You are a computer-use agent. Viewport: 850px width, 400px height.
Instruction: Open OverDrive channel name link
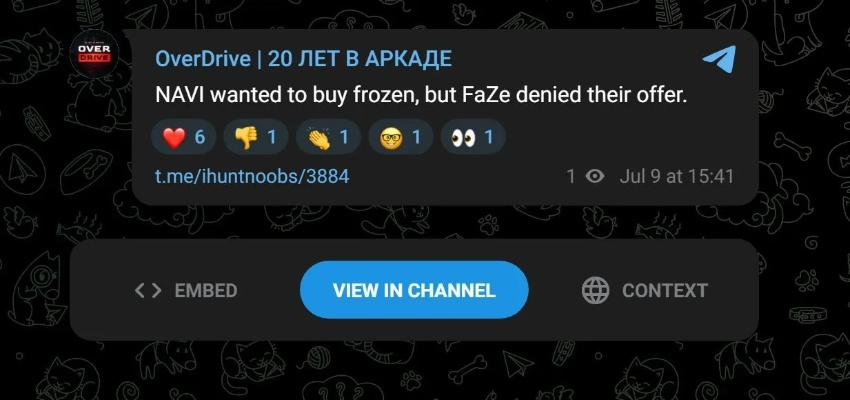pyautogui.click(x=304, y=59)
